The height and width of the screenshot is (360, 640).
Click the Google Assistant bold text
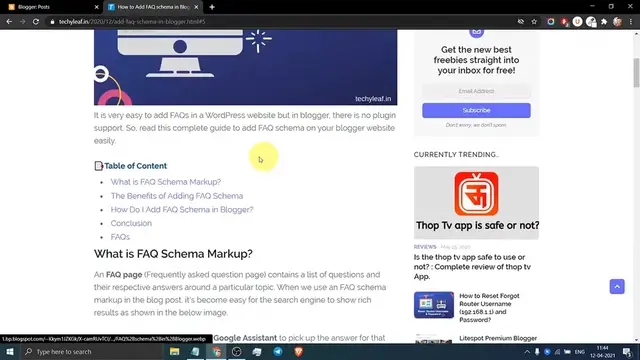point(245,338)
